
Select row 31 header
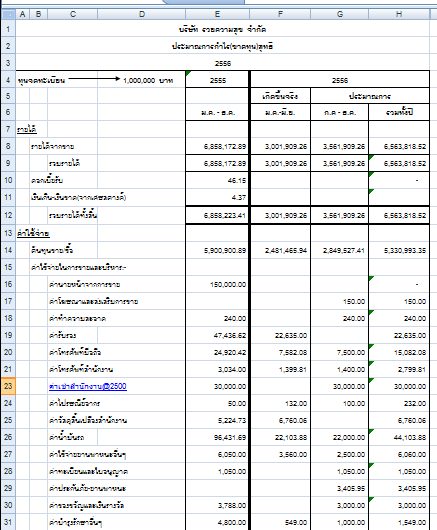tap(8, 522)
